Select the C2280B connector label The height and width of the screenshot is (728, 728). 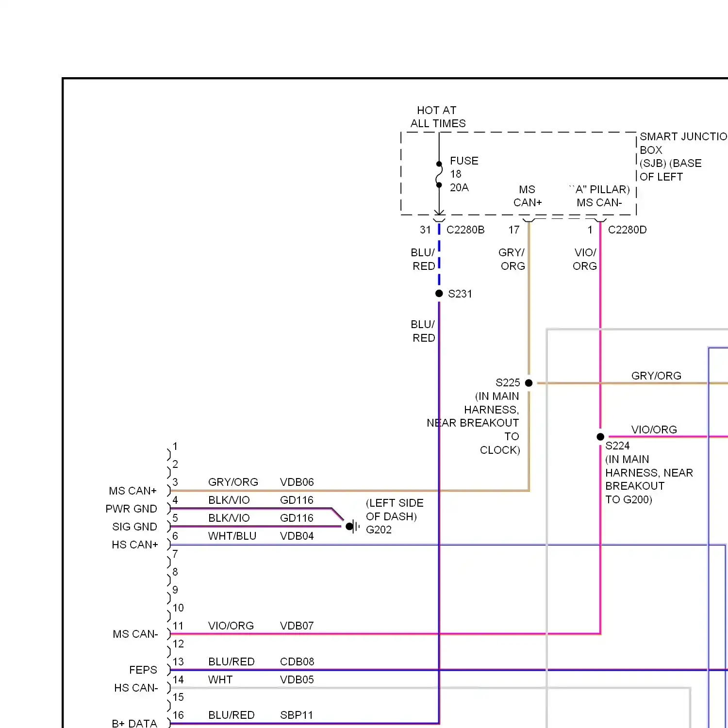coord(465,230)
